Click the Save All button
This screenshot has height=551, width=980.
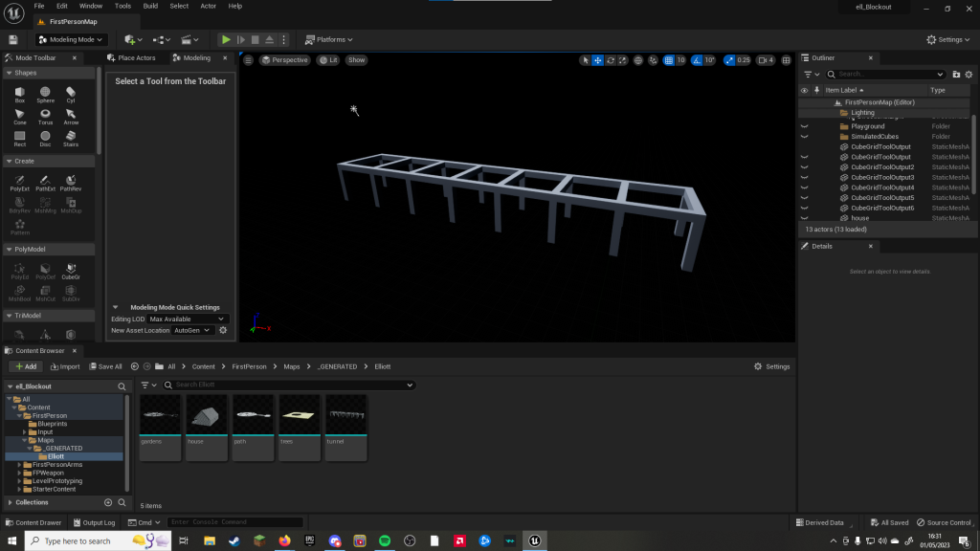tap(105, 366)
